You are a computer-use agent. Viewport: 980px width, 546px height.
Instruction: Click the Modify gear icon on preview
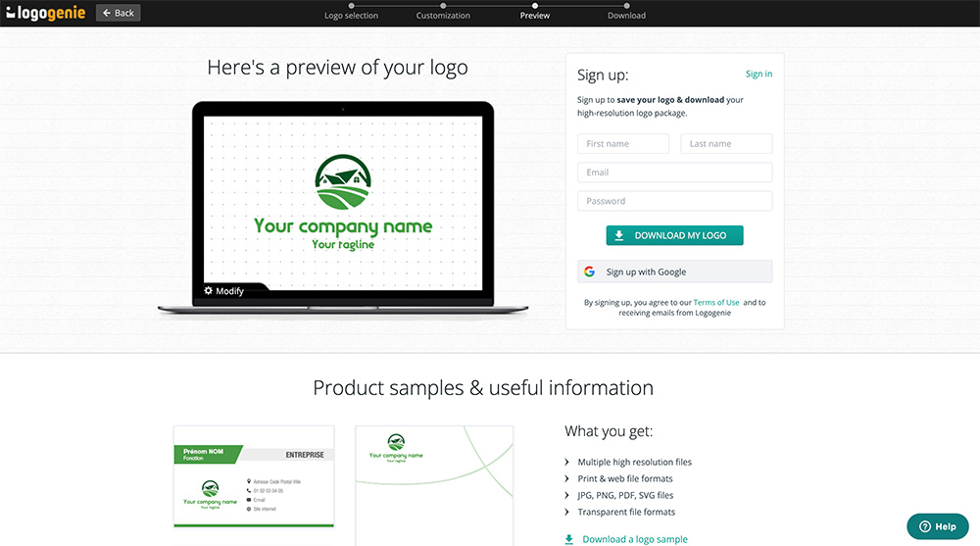pos(208,291)
